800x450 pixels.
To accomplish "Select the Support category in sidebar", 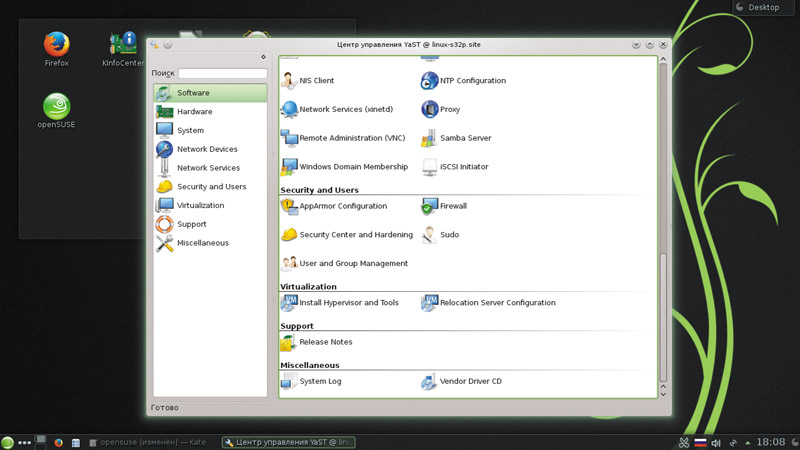I will click(210, 224).
